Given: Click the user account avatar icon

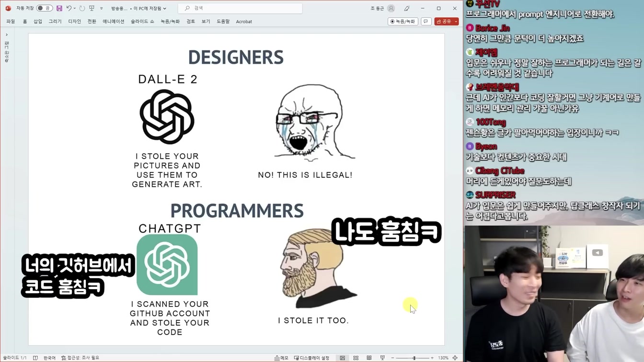Looking at the screenshot, I should [x=391, y=8].
